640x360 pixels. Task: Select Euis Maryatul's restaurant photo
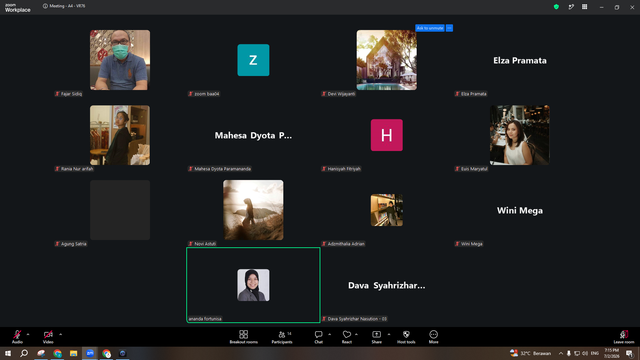(520, 135)
